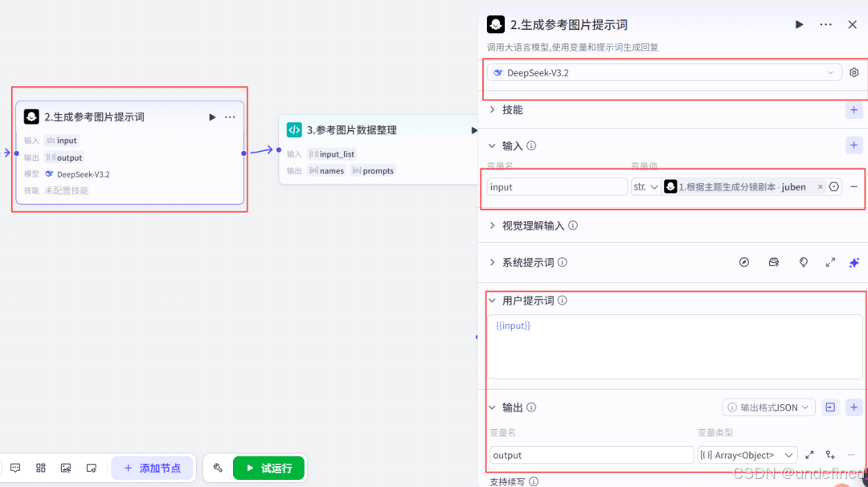Remove the juben reference tag with its x

point(819,186)
